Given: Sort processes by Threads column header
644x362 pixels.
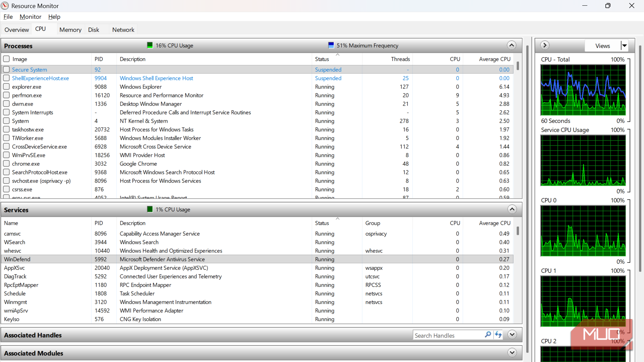Looking at the screenshot, I should 387,59.
